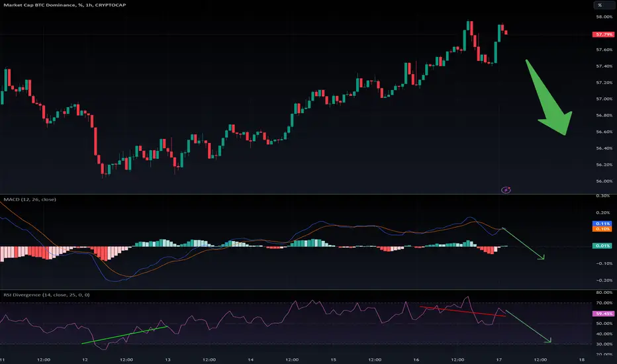Open the MACD (12, 26, close) legend
Viewport: 617px width, 364px height.
pos(30,199)
